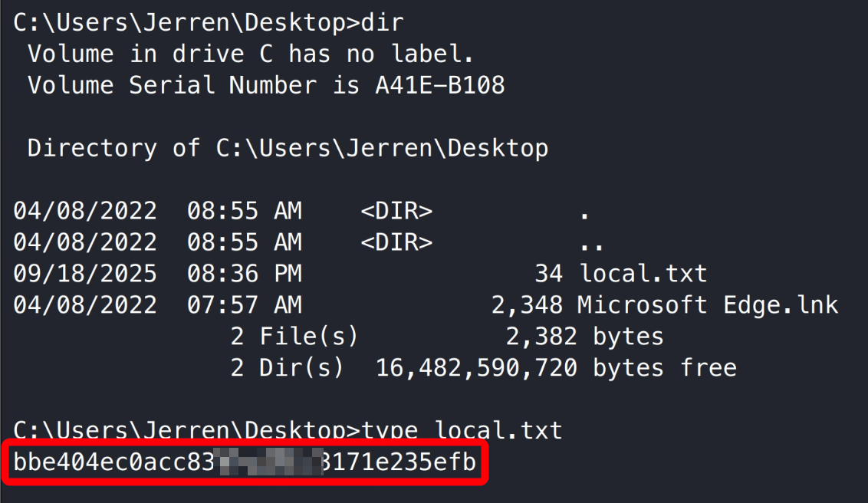
Task: Click the first <DIR> entry
Action: (396, 210)
